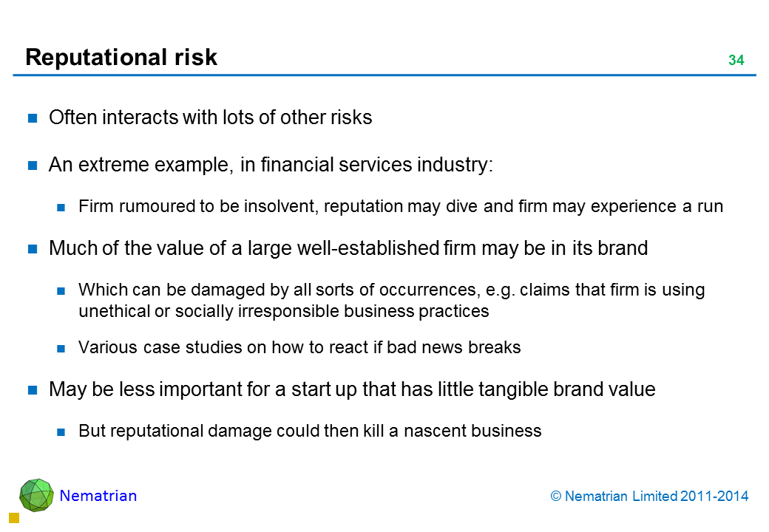This screenshot has width=769, height=532.
Task: Select the 'Often interacts with lots of other risks' line
Action: click(x=210, y=117)
